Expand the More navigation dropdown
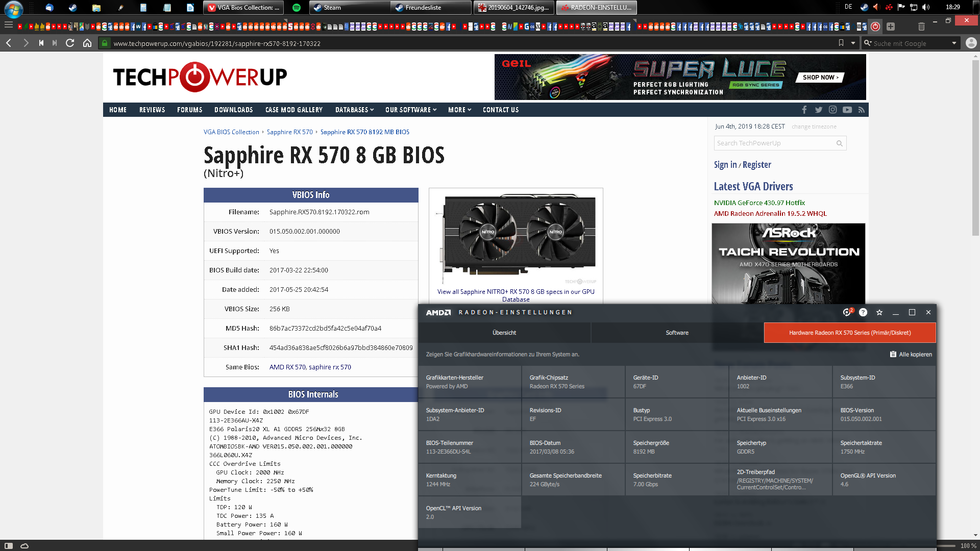The height and width of the screenshot is (551, 980). [x=459, y=110]
